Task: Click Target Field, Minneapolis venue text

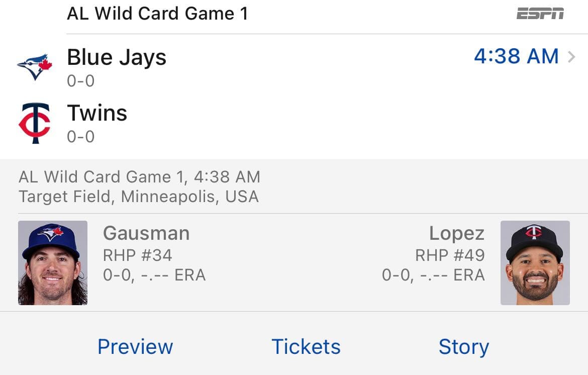Action: click(x=139, y=197)
